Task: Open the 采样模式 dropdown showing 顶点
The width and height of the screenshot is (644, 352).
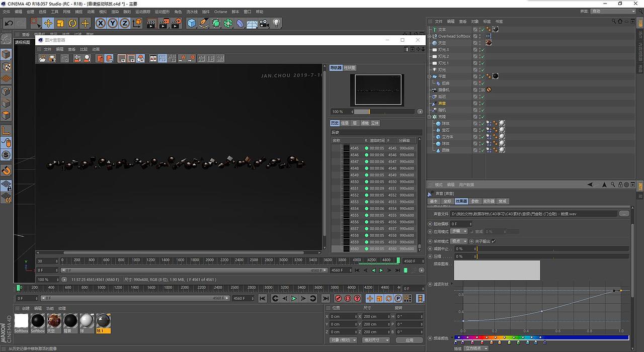Action: coord(459,241)
